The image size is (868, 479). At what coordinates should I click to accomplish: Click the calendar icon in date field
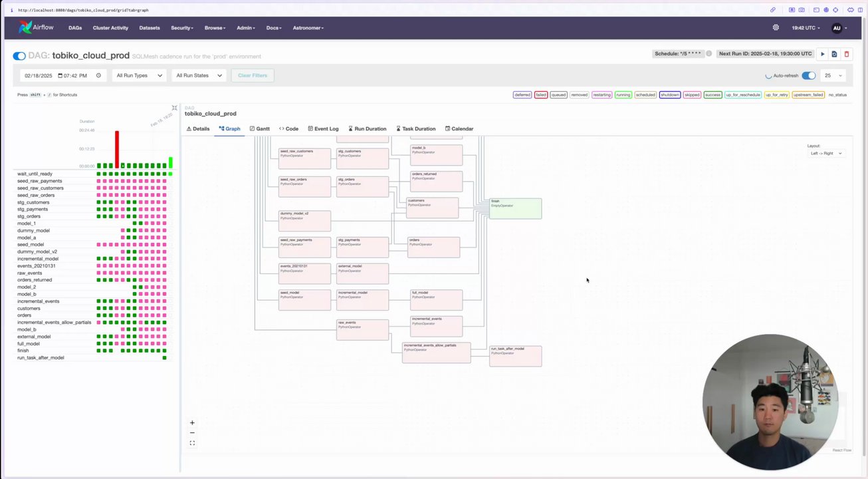coord(60,75)
